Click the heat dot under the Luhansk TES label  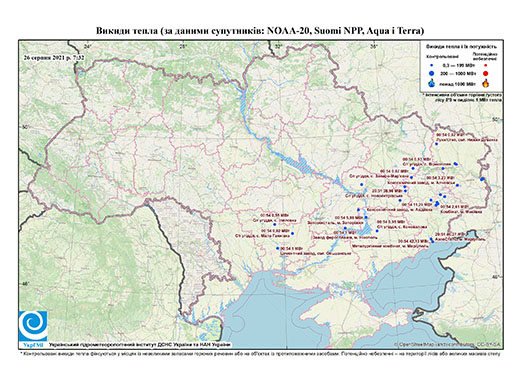tap(436, 144)
